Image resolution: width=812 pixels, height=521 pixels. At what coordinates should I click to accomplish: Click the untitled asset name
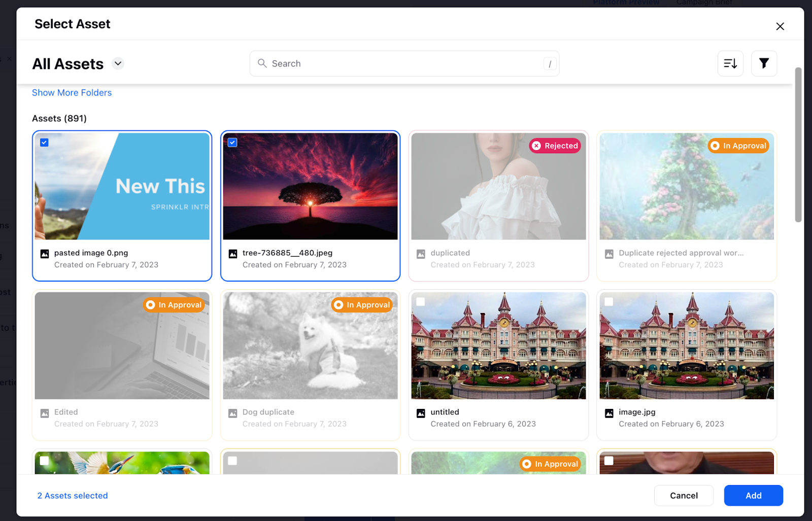445,412
